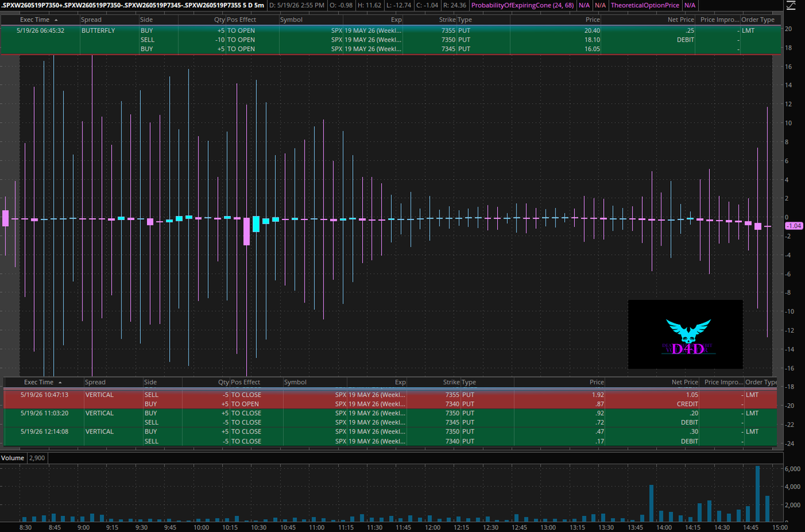Click the 20.40 price cell
805x532 pixels.
click(x=592, y=30)
